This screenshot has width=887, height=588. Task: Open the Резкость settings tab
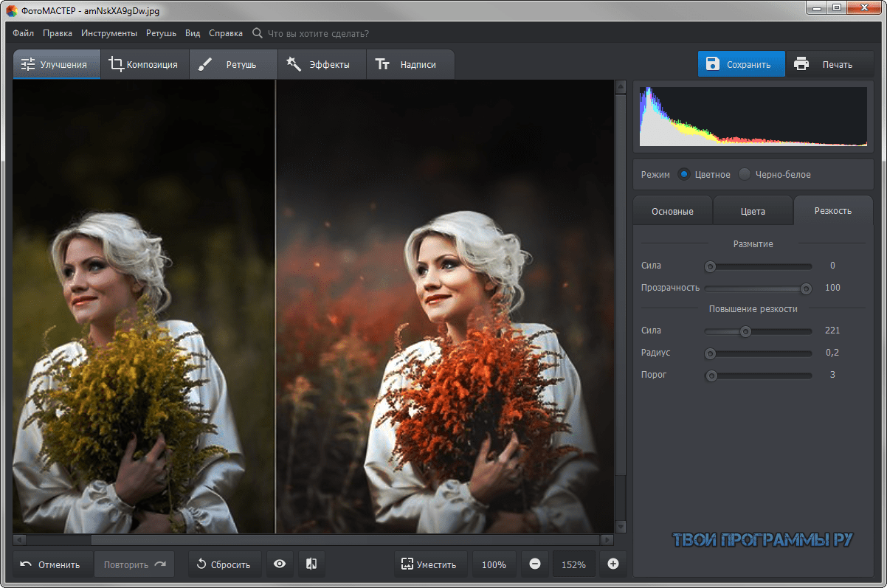[x=833, y=210]
